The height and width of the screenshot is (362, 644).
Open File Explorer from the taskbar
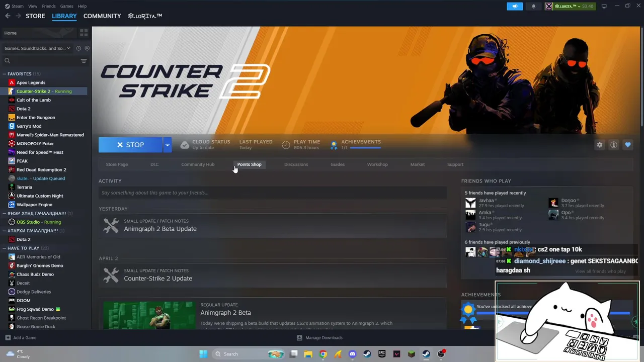tap(308, 354)
